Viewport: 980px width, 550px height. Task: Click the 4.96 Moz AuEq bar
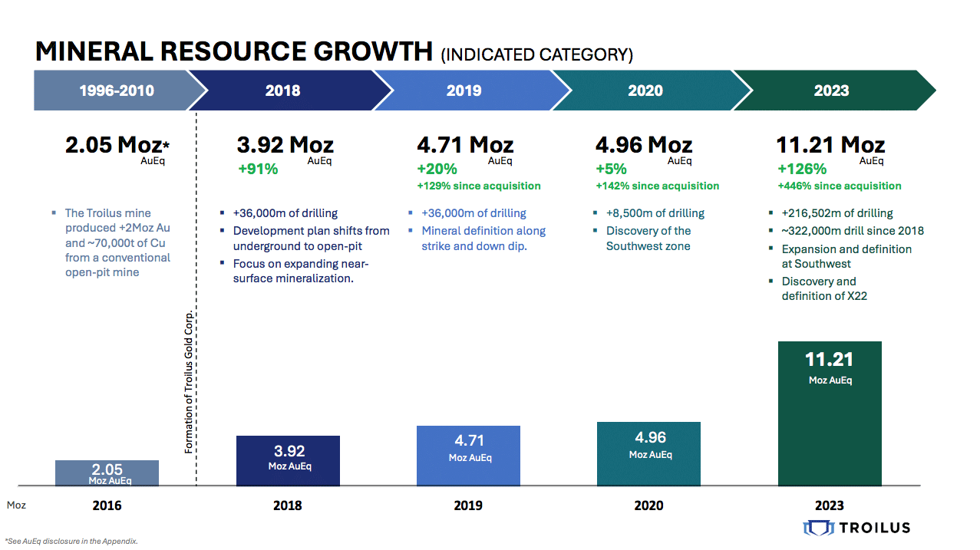648,453
